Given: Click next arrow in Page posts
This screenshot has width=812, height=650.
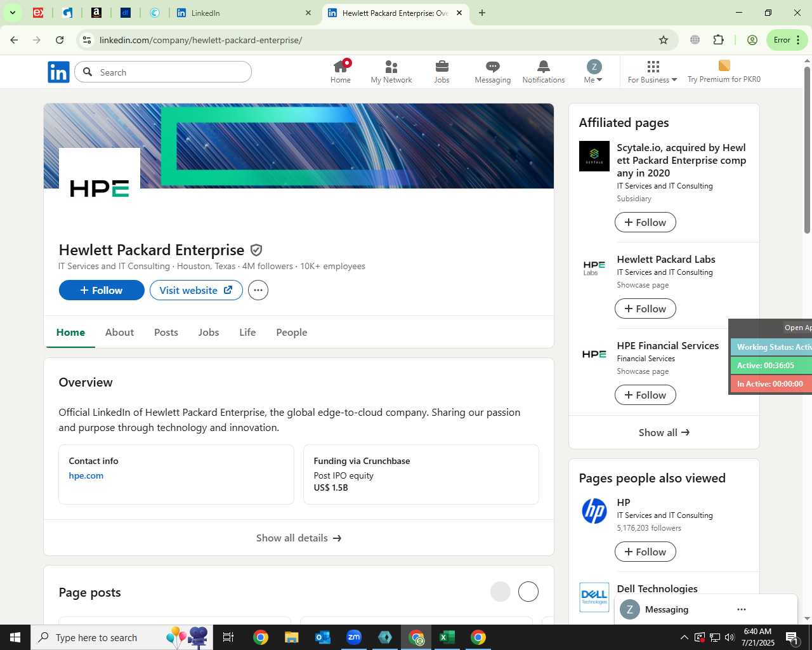Looking at the screenshot, I should coord(528,592).
